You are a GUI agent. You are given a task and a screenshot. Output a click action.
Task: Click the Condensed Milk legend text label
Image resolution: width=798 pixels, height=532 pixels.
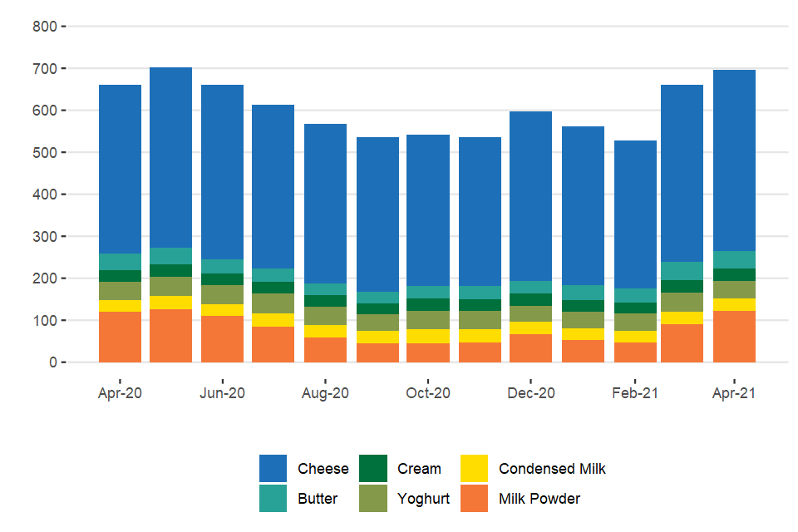click(552, 469)
